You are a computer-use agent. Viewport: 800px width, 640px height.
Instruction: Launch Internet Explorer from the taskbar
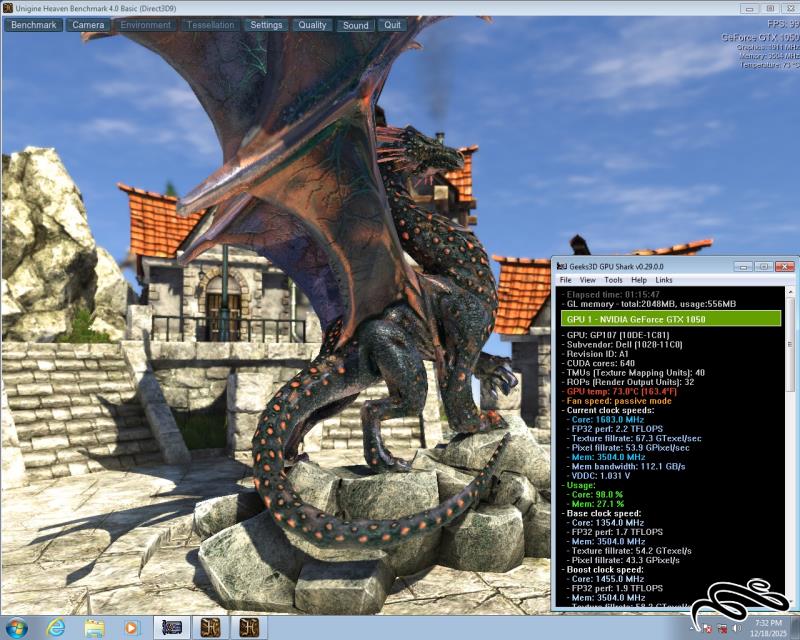pyautogui.click(x=56, y=628)
